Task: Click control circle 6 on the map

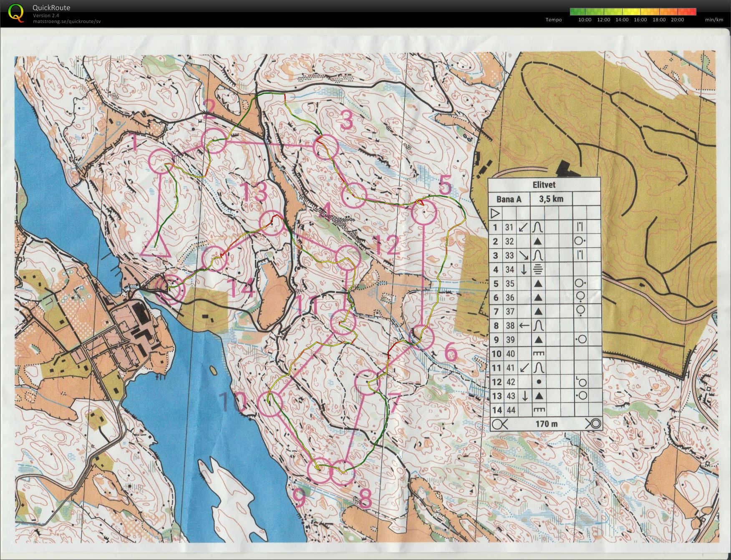Action: (421, 337)
